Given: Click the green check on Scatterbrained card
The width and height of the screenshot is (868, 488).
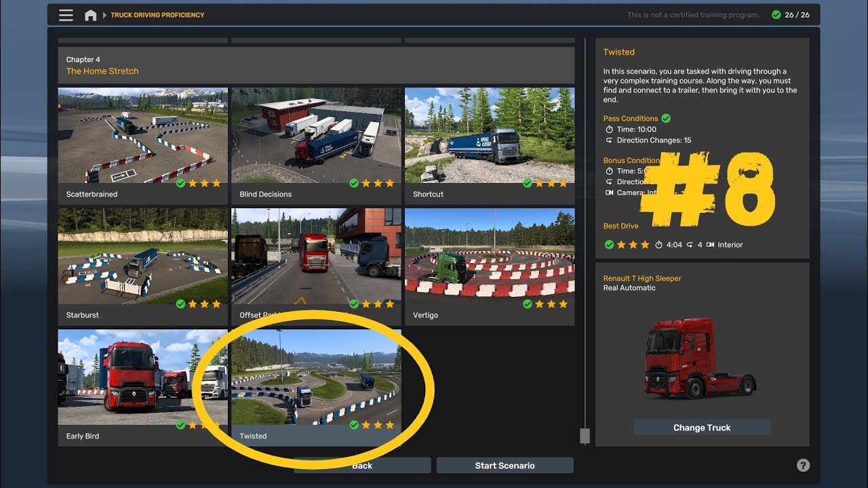Looking at the screenshot, I should click(180, 183).
